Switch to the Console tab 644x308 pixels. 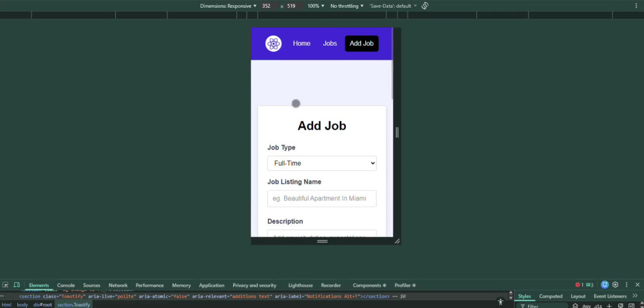click(x=66, y=285)
